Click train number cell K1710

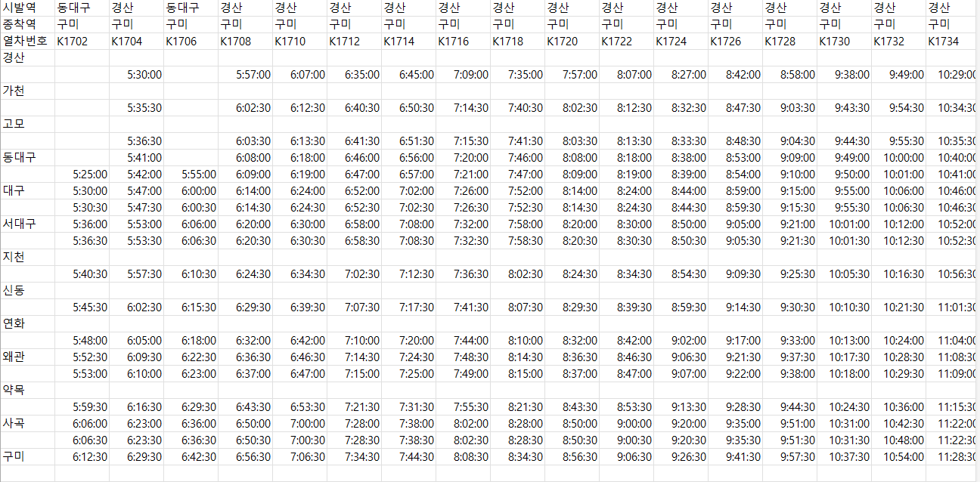300,42
